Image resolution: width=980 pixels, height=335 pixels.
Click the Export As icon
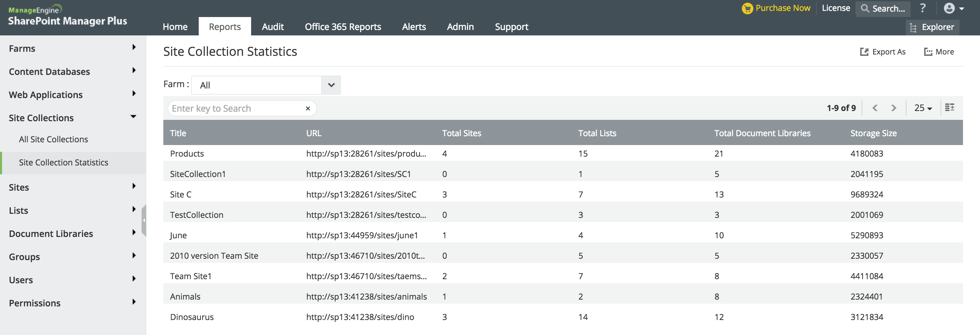pyautogui.click(x=864, y=52)
